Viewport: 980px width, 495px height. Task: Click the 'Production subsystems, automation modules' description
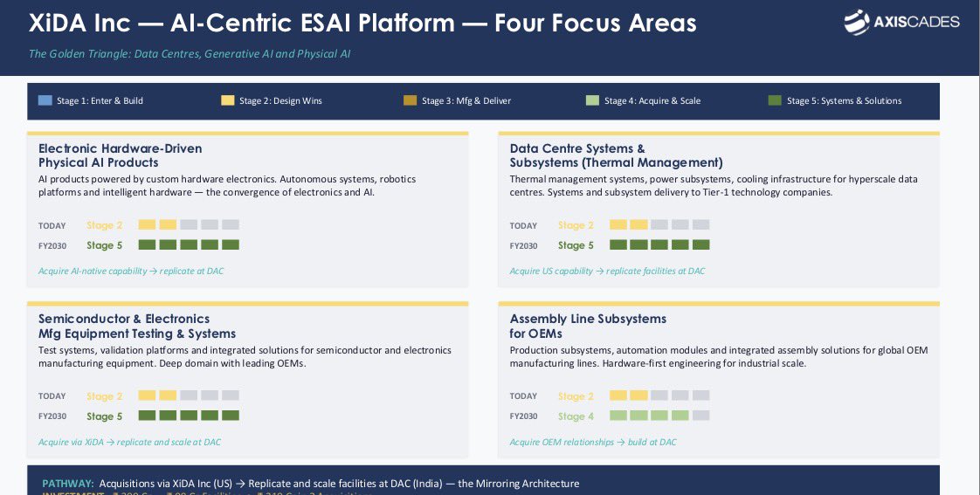[719, 357]
